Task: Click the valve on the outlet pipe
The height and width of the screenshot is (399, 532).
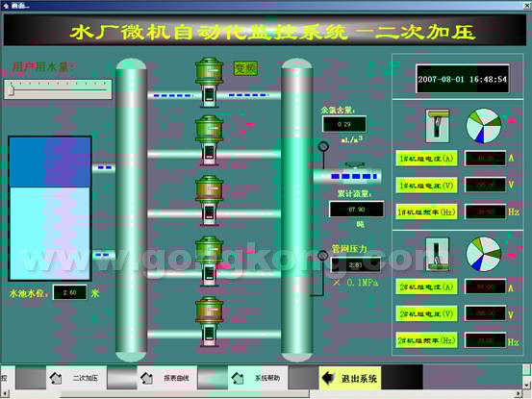Action: (355, 166)
